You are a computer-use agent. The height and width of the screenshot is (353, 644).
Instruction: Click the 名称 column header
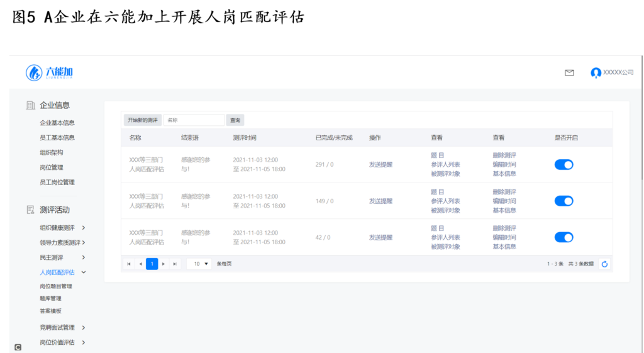point(135,138)
